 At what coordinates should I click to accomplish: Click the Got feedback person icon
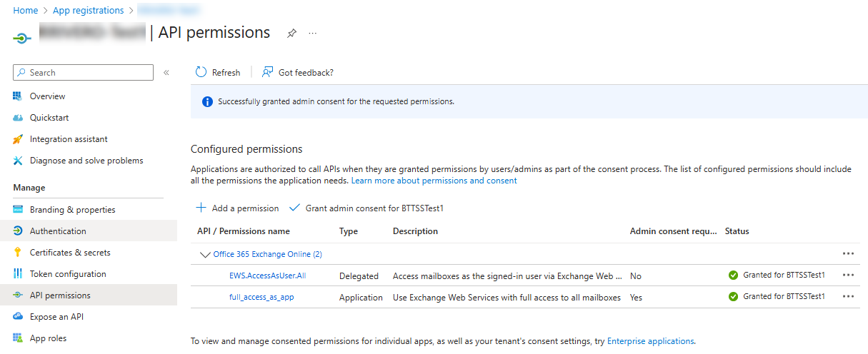point(268,72)
